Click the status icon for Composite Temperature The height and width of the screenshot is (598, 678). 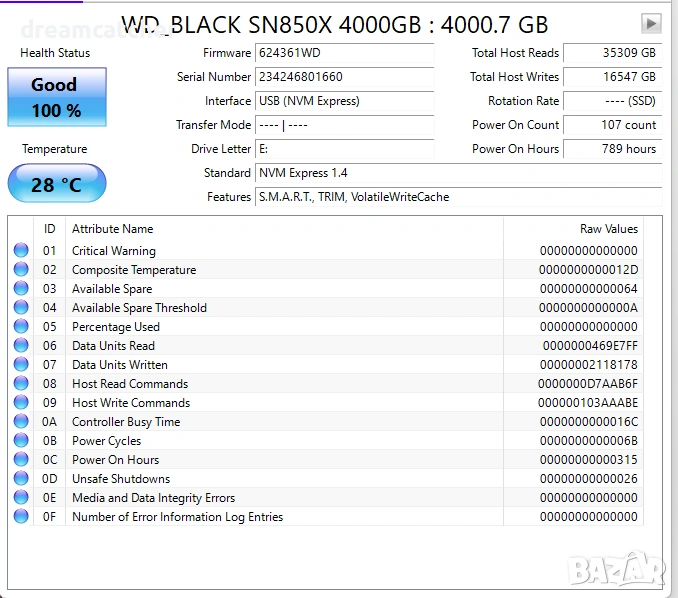(x=21, y=270)
